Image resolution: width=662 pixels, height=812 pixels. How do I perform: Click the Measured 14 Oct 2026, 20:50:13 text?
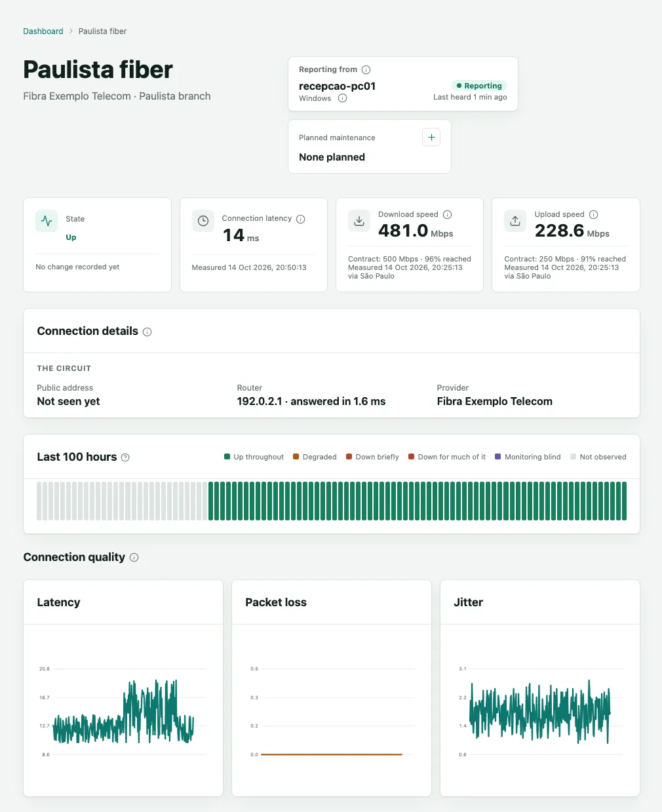point(249,267)
